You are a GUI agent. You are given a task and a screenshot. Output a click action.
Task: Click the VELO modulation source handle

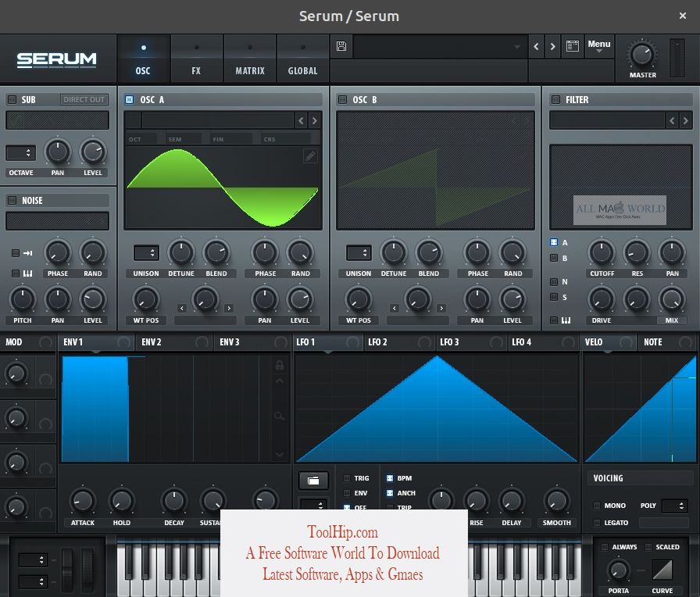coord(626,342)
